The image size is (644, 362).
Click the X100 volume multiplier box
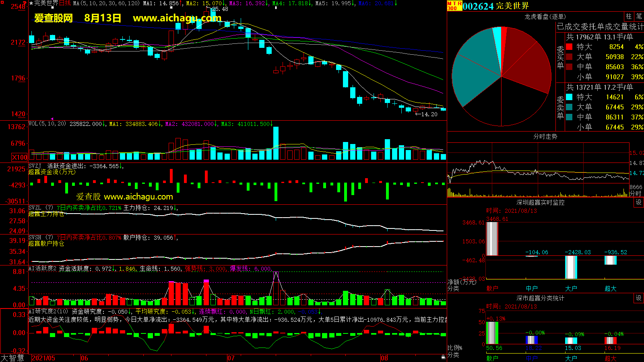point(19,157)
